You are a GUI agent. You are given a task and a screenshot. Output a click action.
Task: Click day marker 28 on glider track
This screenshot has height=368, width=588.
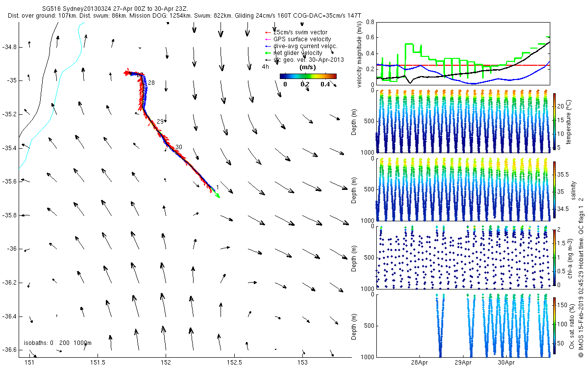151,83
